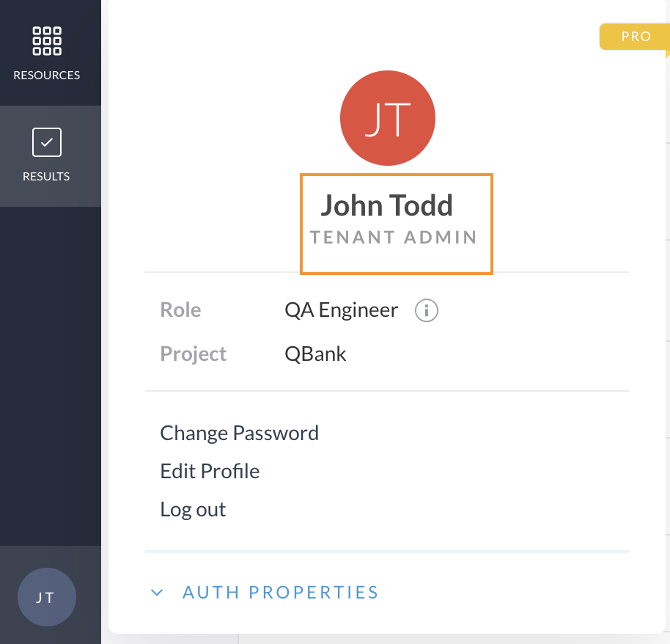Click the PRO plan badge

[x=635, y=37]
